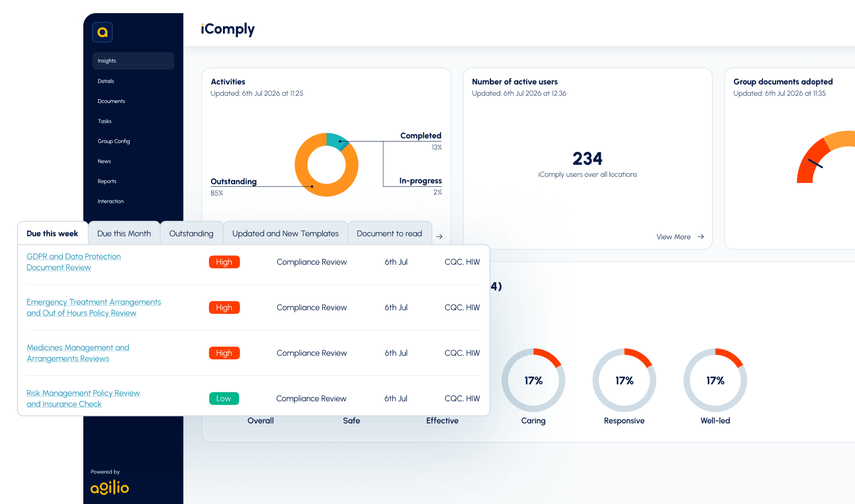Click the Overall label under ratings

tap(260, 421)
